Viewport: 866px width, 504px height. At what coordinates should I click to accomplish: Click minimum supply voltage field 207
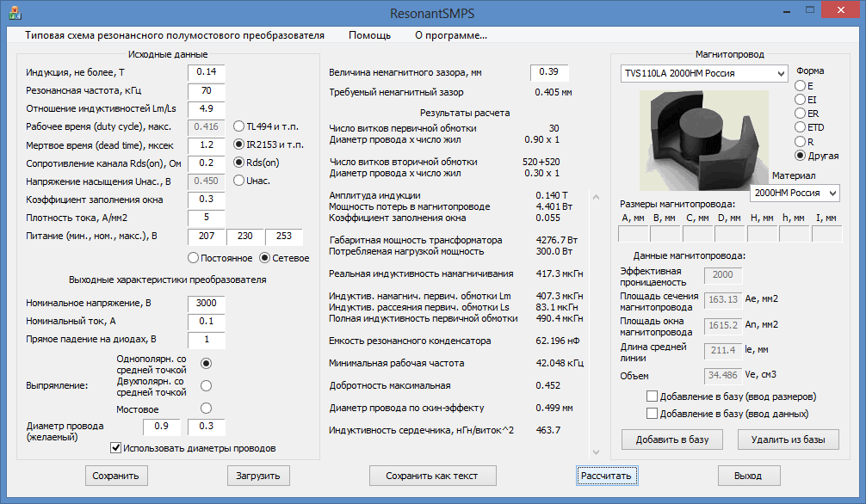206,237
